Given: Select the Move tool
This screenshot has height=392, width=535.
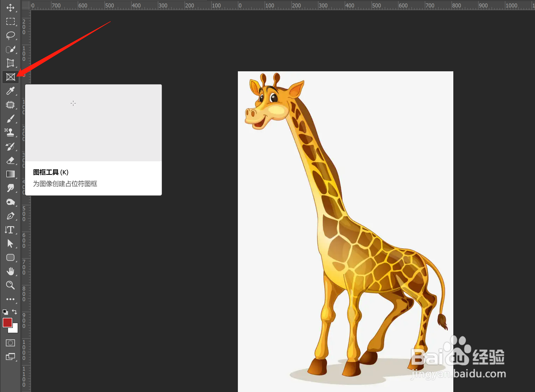Looking at the screenshot, I should [x=10, y=8].
